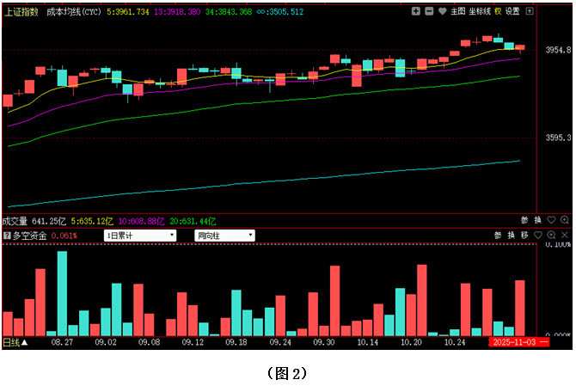The image size is (576, 392).
Task: Open the 坐标线 menu
Action: pyautogui.click(x=479, y=11)
